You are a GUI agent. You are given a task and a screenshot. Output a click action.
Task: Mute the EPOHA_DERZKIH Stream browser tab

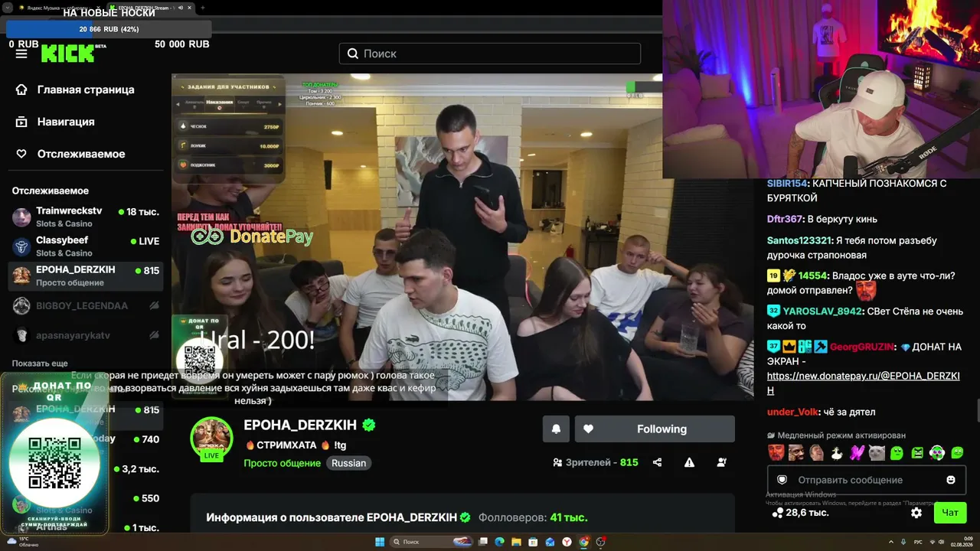coord(181,8)
